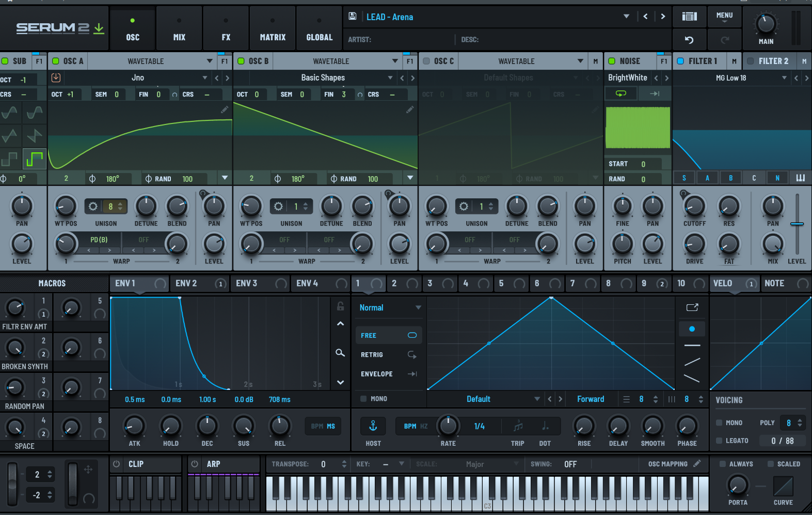Click the OSC B wavetable edit pencil icon

[410, 110]
